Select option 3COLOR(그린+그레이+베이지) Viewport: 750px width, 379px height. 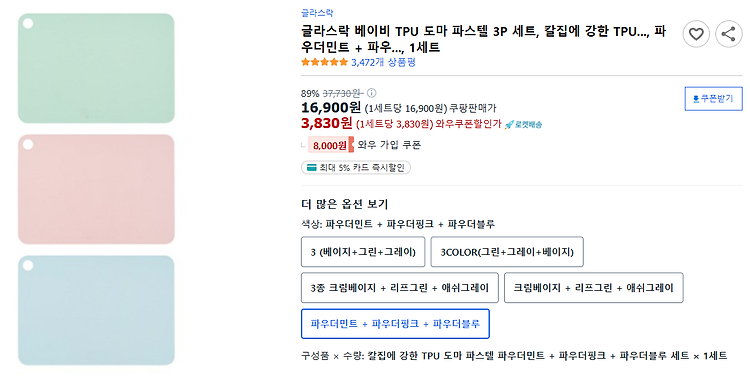(x=507, y=252)
